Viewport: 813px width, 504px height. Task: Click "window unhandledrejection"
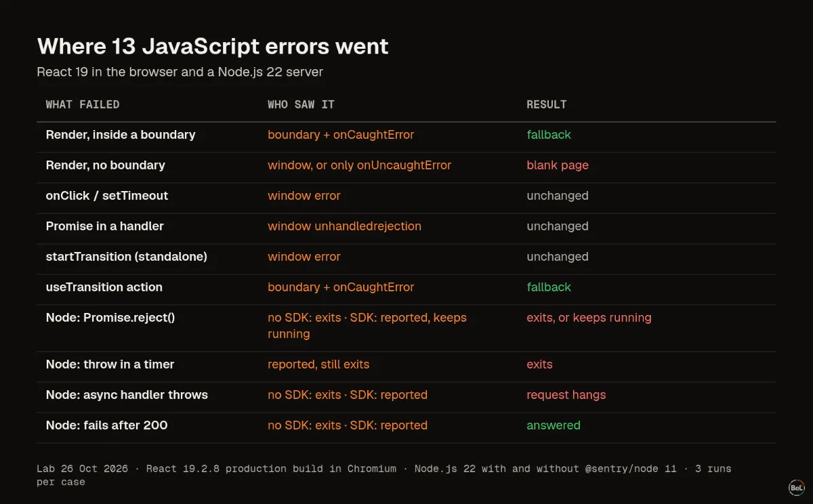344,226
